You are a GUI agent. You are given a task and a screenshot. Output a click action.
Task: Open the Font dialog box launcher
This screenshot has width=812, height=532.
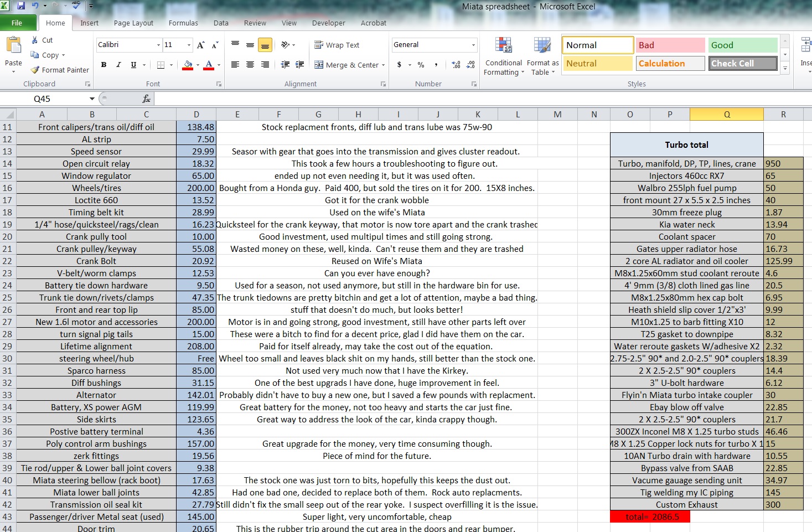pyautogui.click(x=219, y=84)
